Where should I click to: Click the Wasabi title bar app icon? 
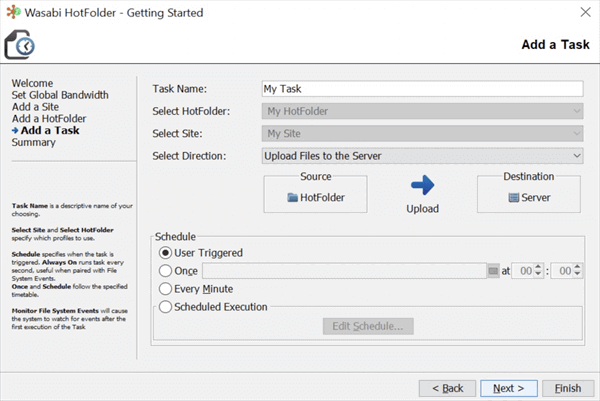12,12
